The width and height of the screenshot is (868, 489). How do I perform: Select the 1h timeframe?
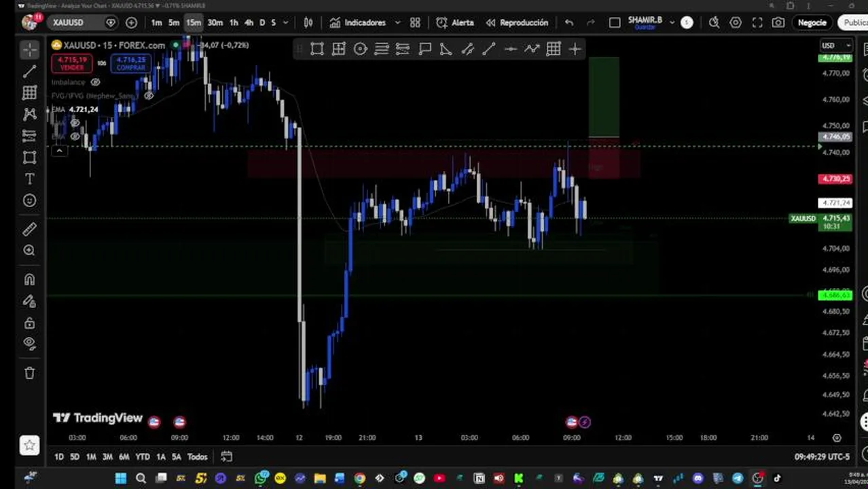[234, 22]
